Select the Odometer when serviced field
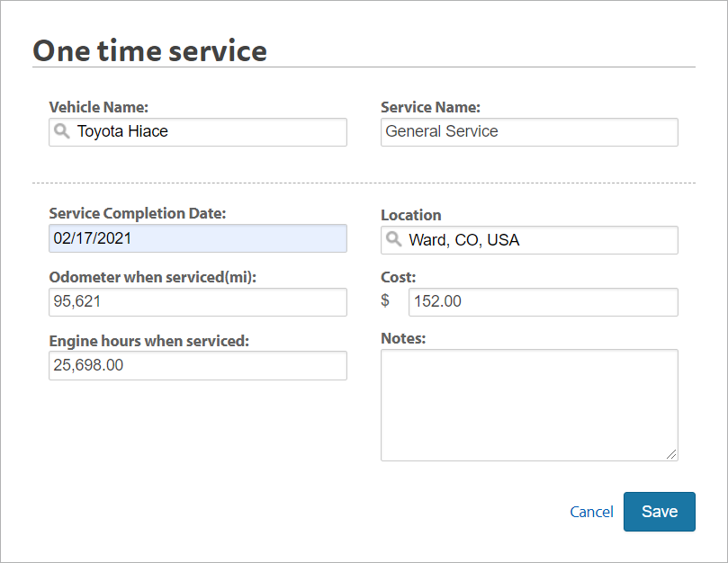Screen dimensions: 728x563 (x=198, y=302)
